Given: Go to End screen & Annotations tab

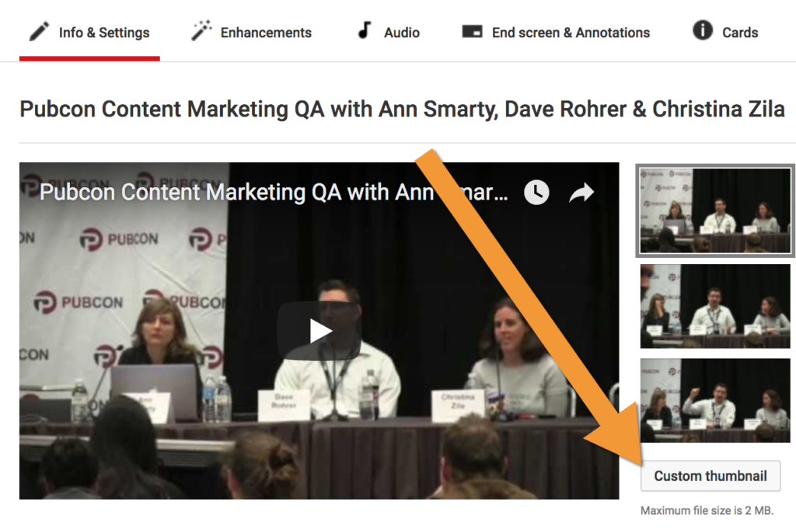Looking at the screenshot, I should click(555, 33).
